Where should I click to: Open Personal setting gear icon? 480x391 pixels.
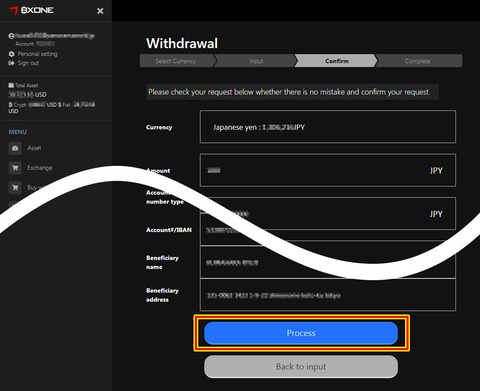tap(11, 54)
